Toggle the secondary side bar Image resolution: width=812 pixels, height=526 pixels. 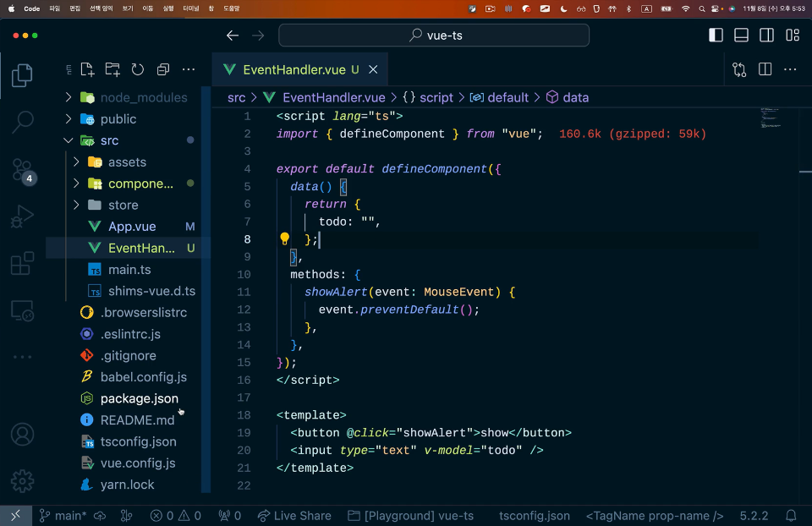point(766,36)
